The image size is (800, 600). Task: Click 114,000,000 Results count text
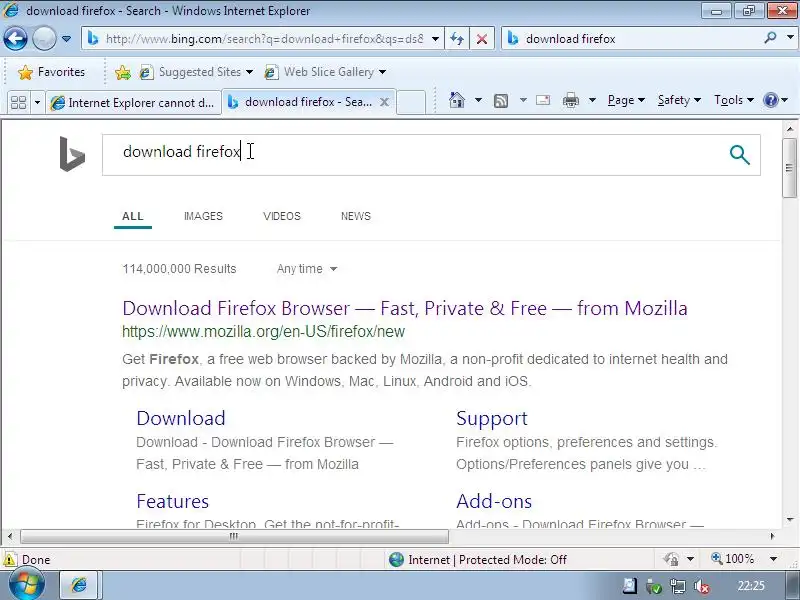coord(179,269)
